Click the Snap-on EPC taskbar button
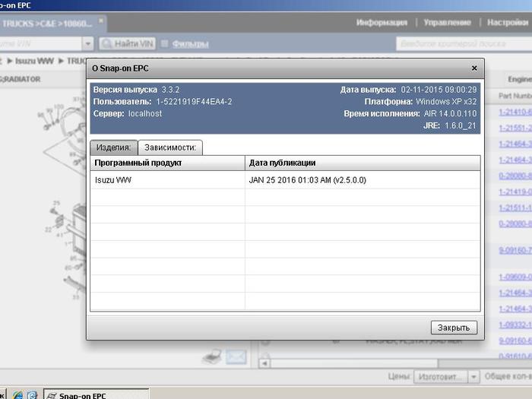 point(95,394)
